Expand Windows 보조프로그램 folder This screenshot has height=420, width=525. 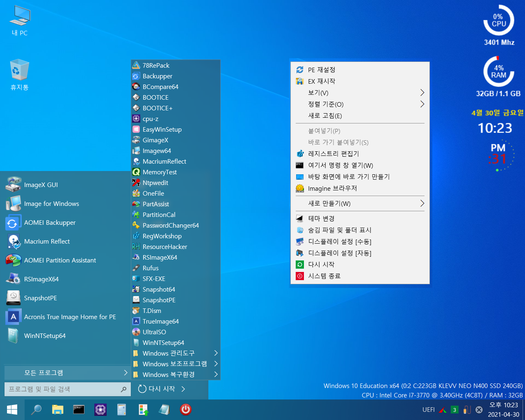(x=176, y=364)
